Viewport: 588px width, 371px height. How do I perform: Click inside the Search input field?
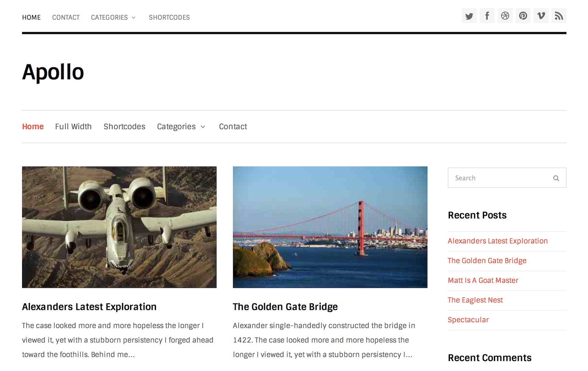500,178
